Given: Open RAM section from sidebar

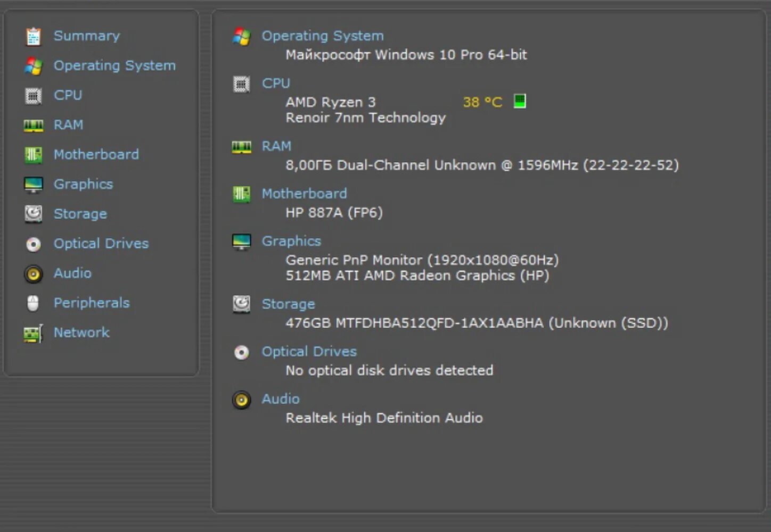Looking at the screenshot, I should (x=68, y=125).
